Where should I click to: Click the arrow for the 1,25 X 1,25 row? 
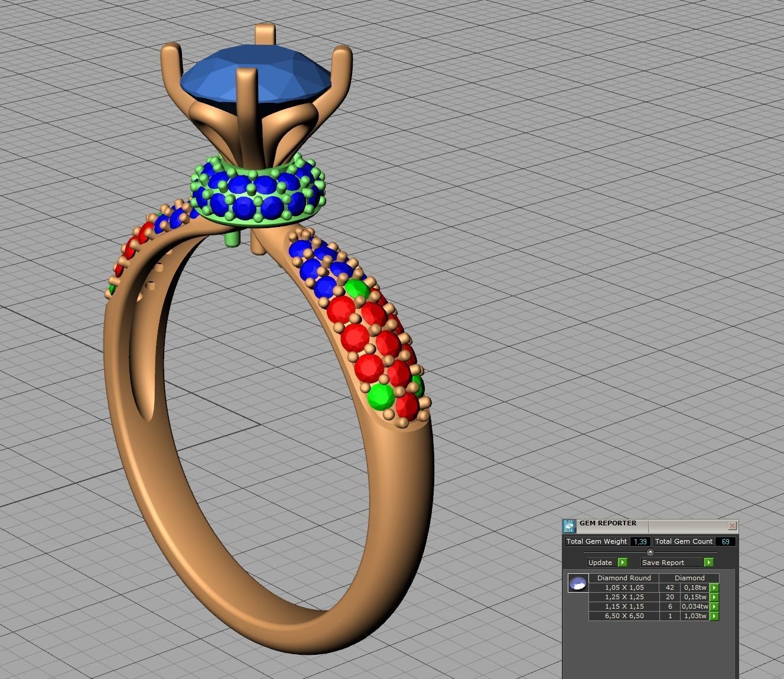pos(714,597)
